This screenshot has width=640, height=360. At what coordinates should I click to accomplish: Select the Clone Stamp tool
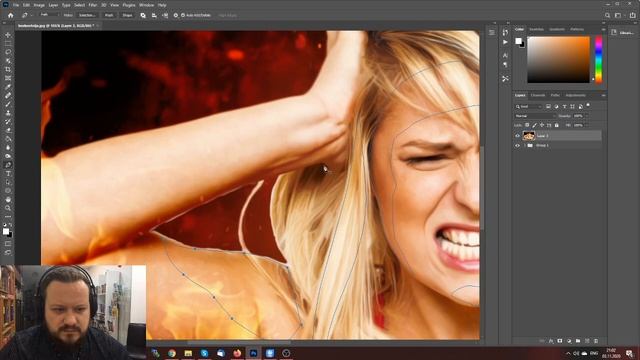(x=8, y=113)
